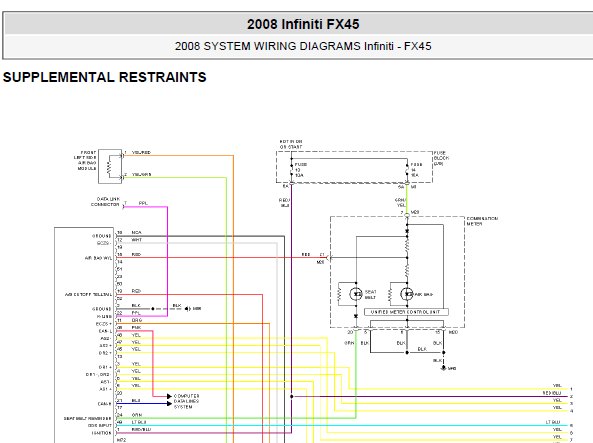This screenshot has width=593, height=443.
Task: Click the 'GRN' label below meter pin 20
Action: [x=349, y=343]
